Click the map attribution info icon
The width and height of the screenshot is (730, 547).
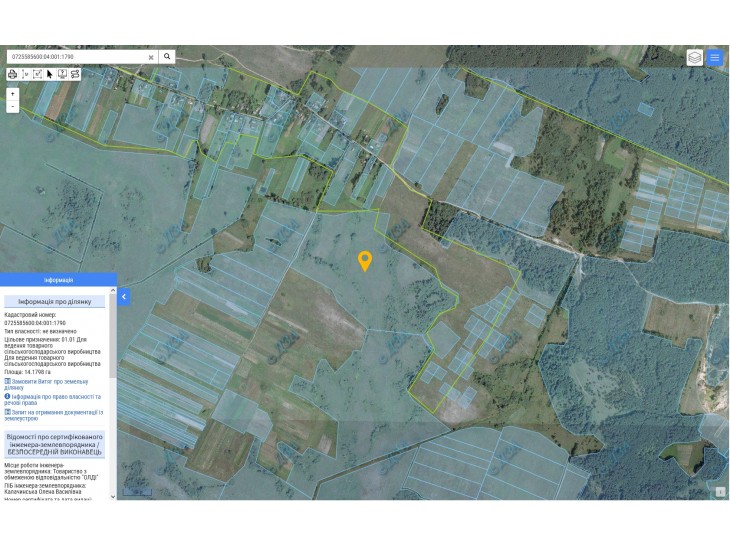click(x=720, y=492)
